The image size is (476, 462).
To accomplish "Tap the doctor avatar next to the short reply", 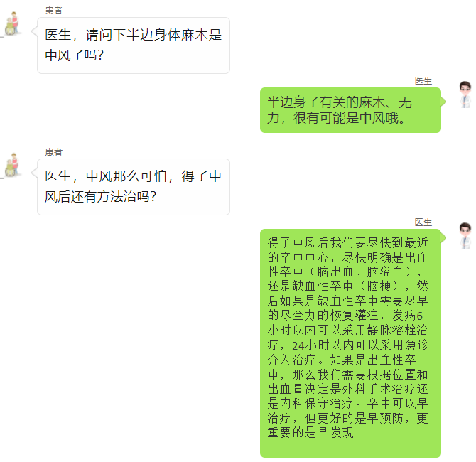I will 465,94.
